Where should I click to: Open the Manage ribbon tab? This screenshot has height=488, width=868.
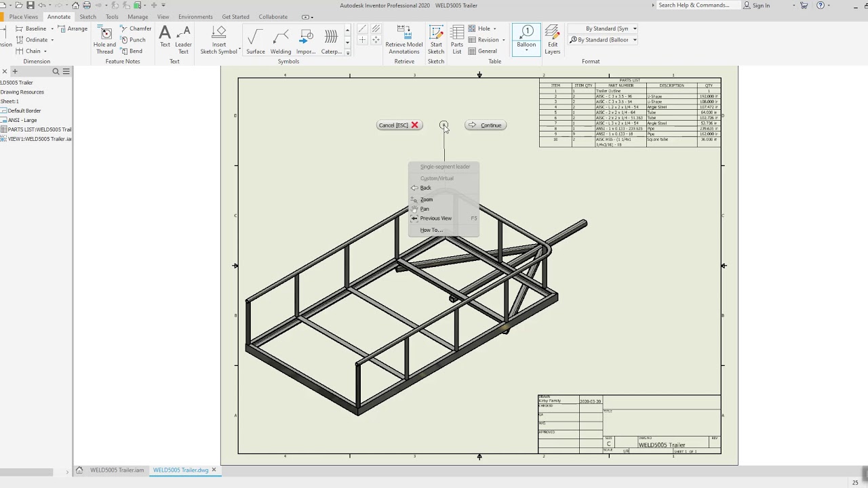pos(138,16)
